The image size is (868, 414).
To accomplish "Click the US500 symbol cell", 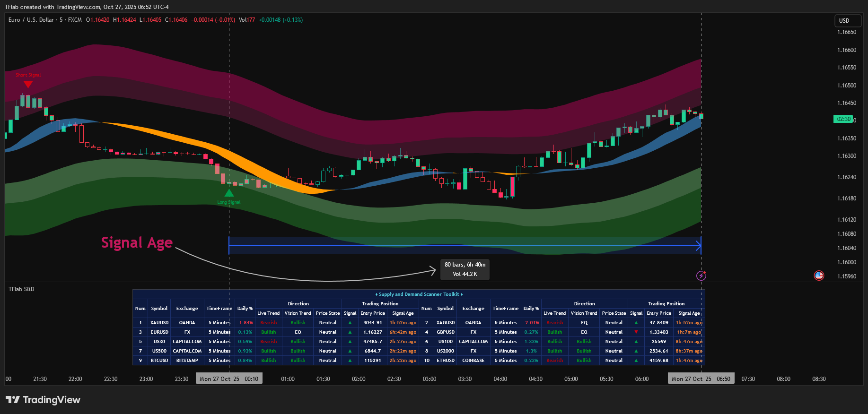I will pyautogui.click(x=159, y=351).
